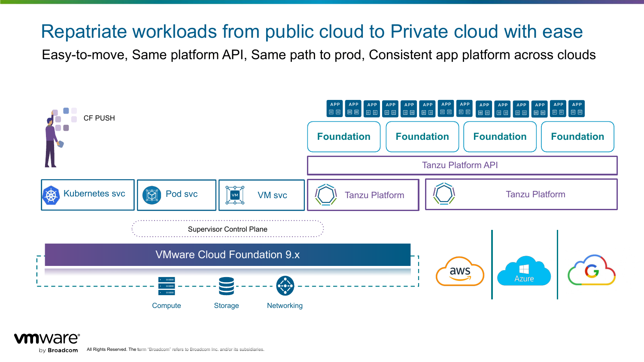The height and width of the screenshot is (362, 644).
Task: Click the last APP tile in the row
Action: (577, 109)
